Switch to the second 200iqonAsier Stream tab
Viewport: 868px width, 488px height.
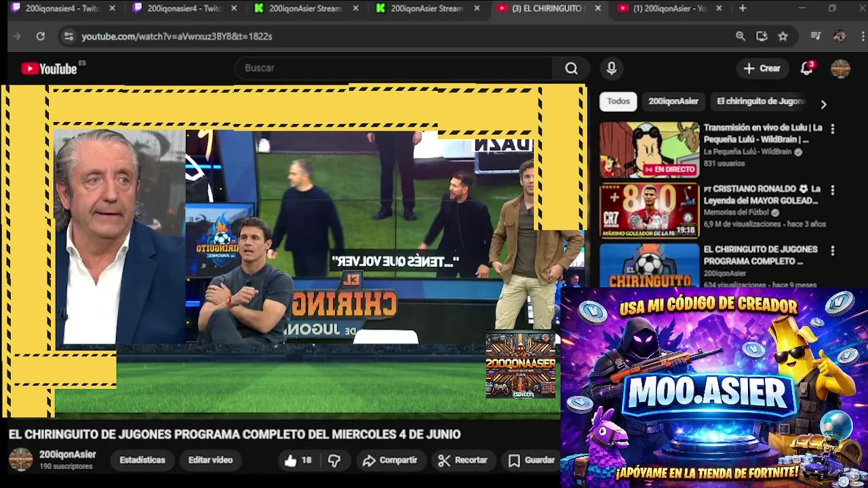[427, 8]
